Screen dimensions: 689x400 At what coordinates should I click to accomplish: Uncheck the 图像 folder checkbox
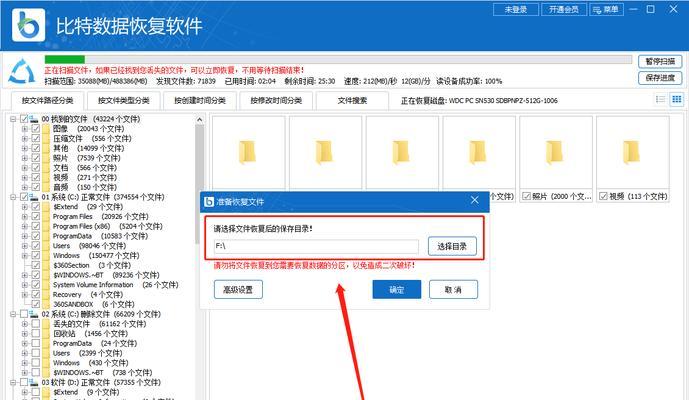tap(36, 129)
